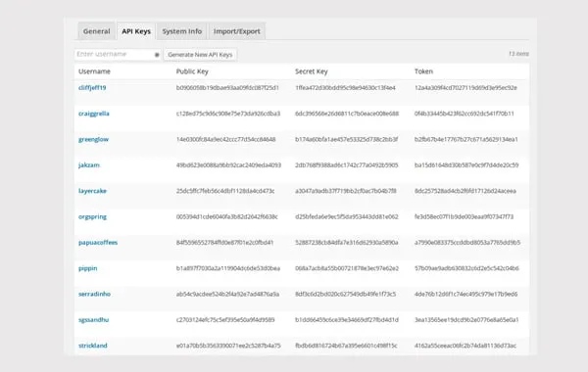The height and width of the screenshot is (372, 588).
Task: Select pippin's public key value
Action: [228, 268]
